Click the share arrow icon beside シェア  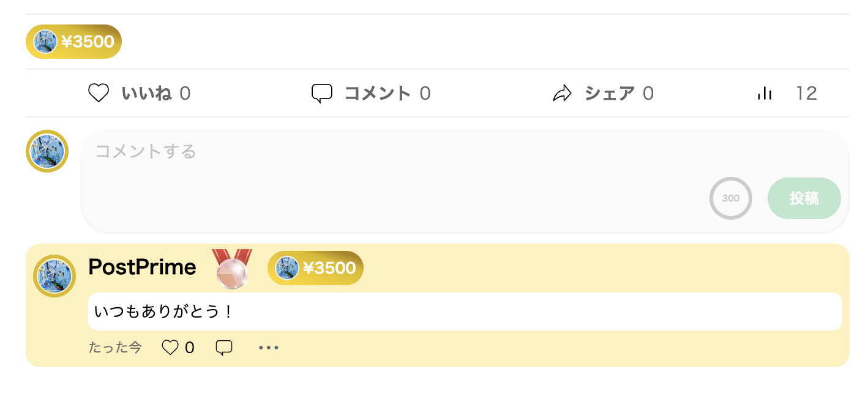point(562,93)
